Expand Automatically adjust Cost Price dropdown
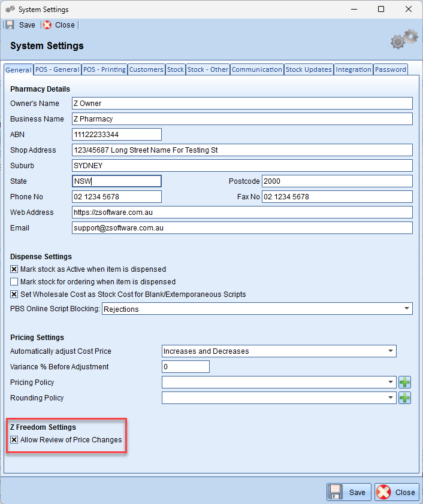Screen dimensions: 423x504 pyautogui.click(x=391, y=351)
